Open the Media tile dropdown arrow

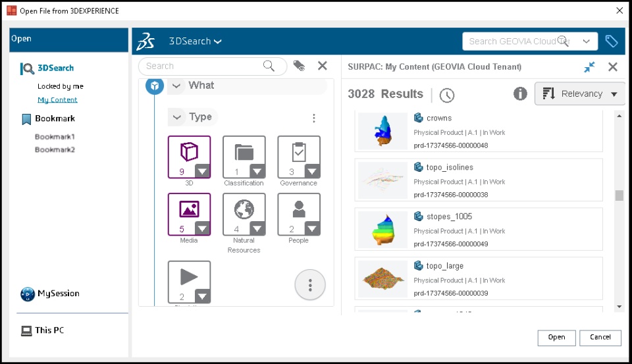[x=203, y=228]
